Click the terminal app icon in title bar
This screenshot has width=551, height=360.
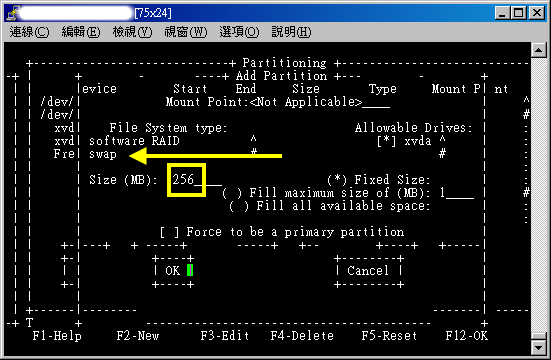[x=13, y=13]
